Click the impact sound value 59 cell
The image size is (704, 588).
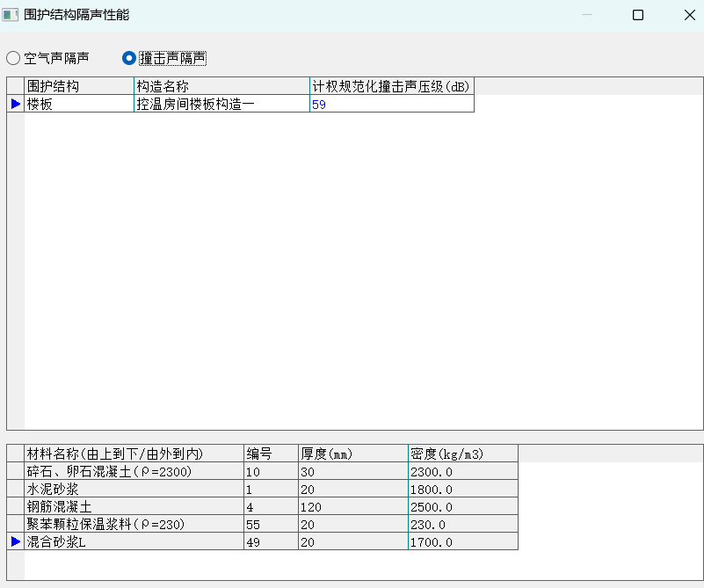391,104
